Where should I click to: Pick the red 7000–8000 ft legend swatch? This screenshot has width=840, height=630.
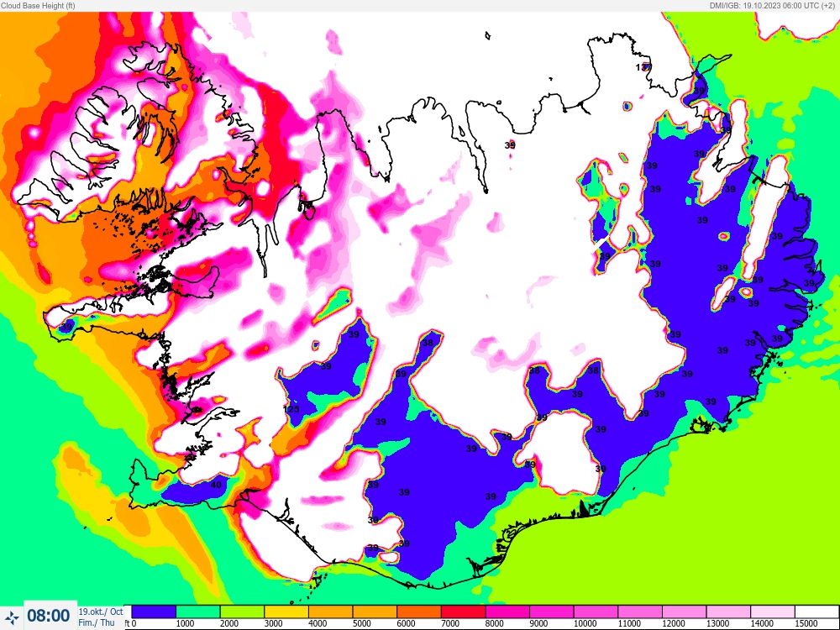(x=463, y=612)
